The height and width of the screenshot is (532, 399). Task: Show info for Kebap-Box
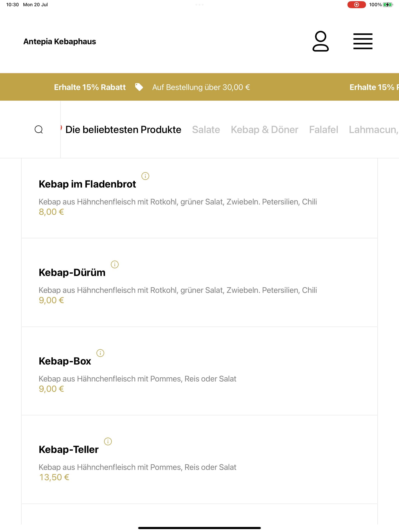point(100,353)
